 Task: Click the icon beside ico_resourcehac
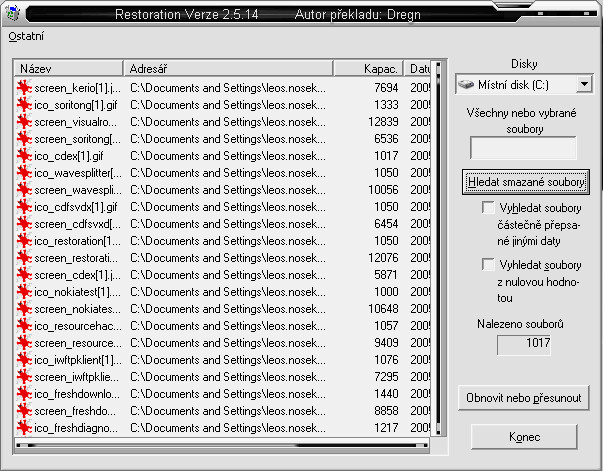click(24, 326)
